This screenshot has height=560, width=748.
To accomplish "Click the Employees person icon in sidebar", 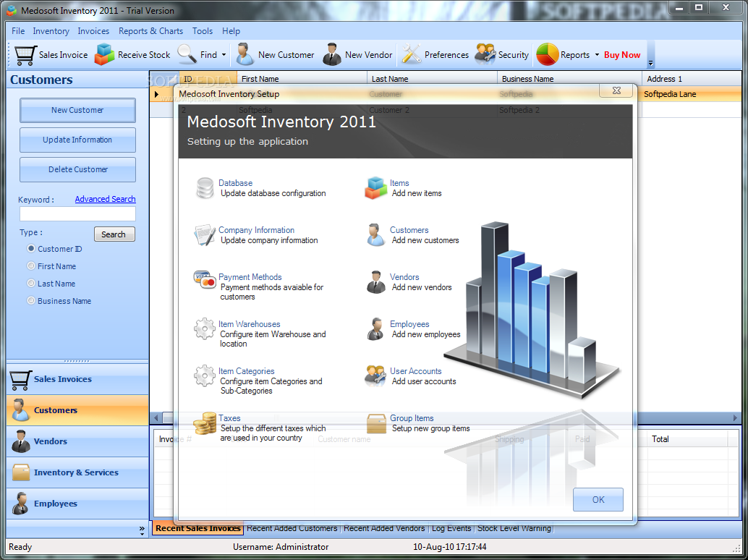I will coord(20,504).
